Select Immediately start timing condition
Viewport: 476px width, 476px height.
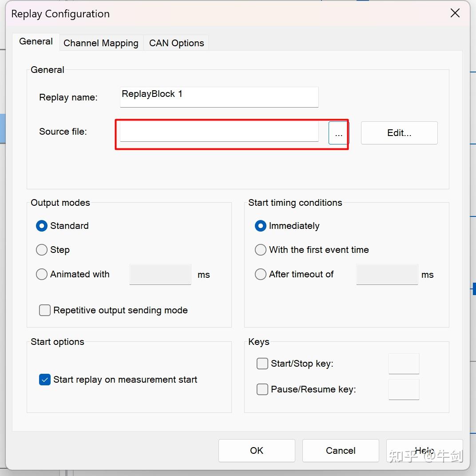[x=261, y=226]
